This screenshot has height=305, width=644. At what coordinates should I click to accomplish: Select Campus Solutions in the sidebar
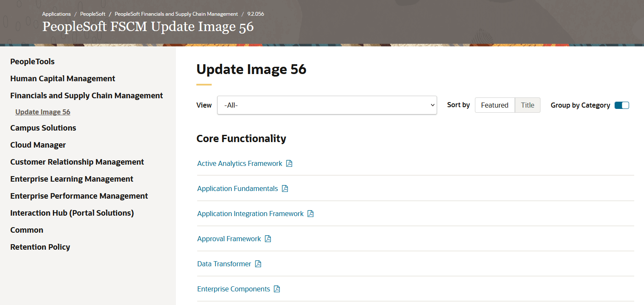click(43, 128)
